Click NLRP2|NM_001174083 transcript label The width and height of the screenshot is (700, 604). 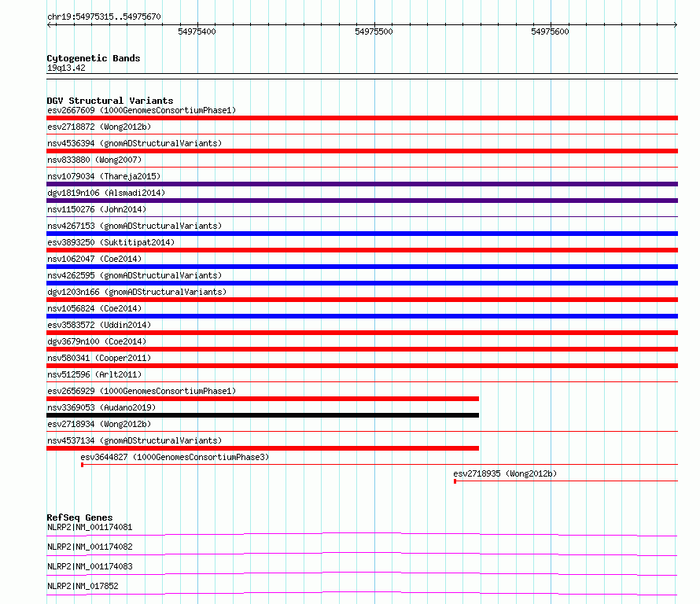(90, 566)
